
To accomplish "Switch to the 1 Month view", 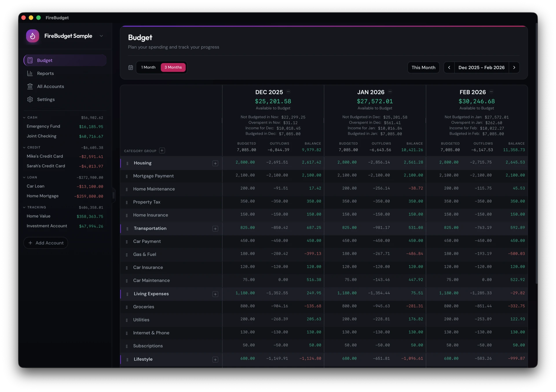I will 148,67.
